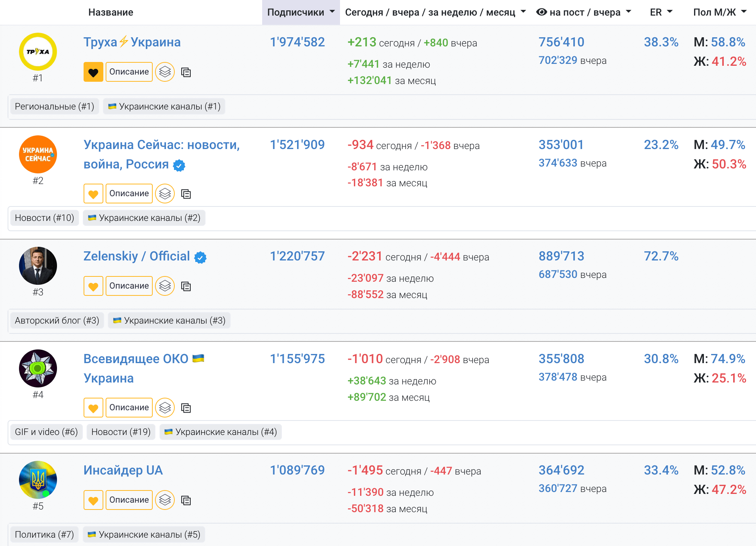The height and width of the screenshot is (546, 756).
Task: Click subscriber count 1'974'582
Action: pos(297,42)
